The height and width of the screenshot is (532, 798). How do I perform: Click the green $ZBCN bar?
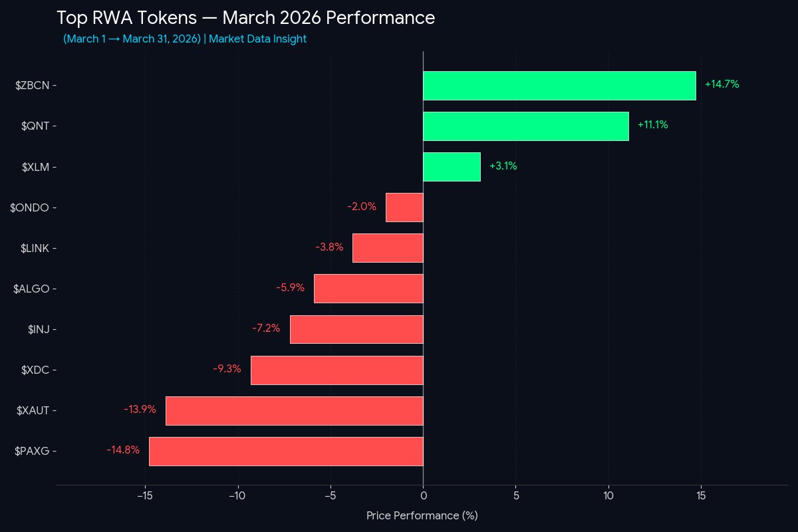pos(559,86)
